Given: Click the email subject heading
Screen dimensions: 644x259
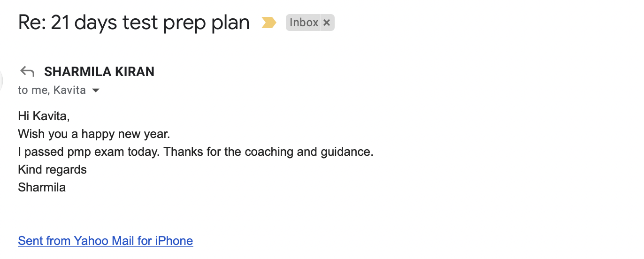Looking at the screenshot, I should pyautogui.click(x=134, y=23).
